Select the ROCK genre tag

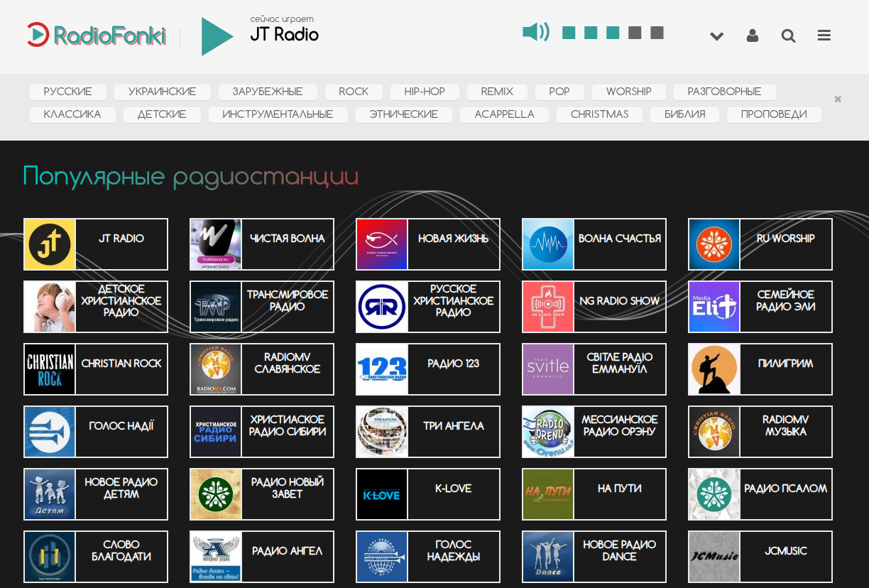coord(354,92)
